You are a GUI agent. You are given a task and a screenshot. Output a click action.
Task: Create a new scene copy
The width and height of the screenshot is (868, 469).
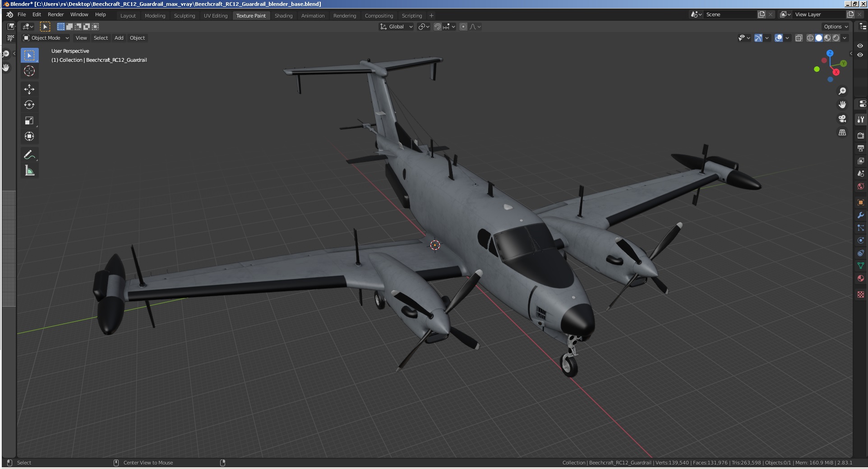click(762, 14)
